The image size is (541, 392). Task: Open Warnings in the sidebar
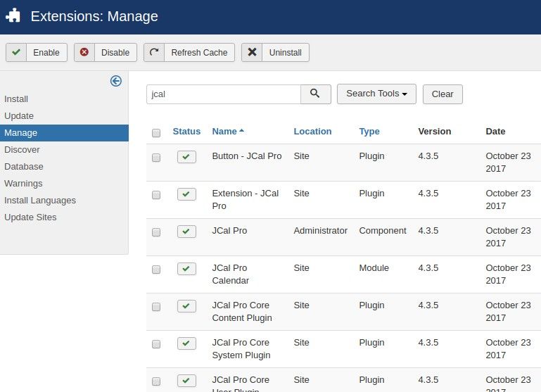pos(23,184)
